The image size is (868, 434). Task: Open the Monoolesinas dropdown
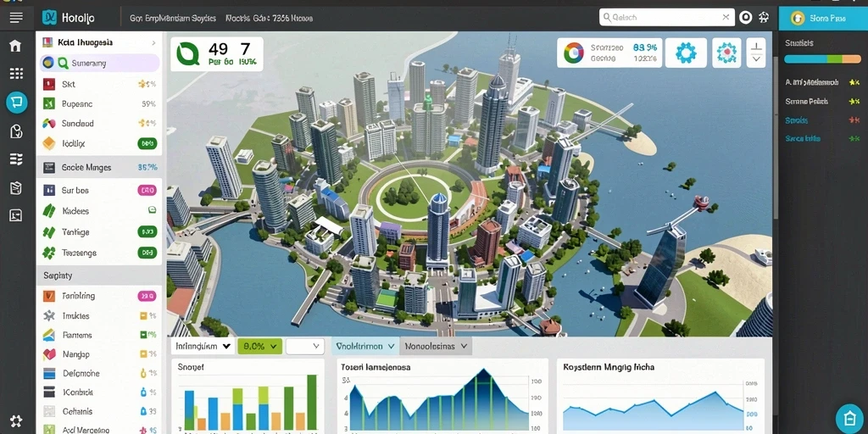point(436,347)
